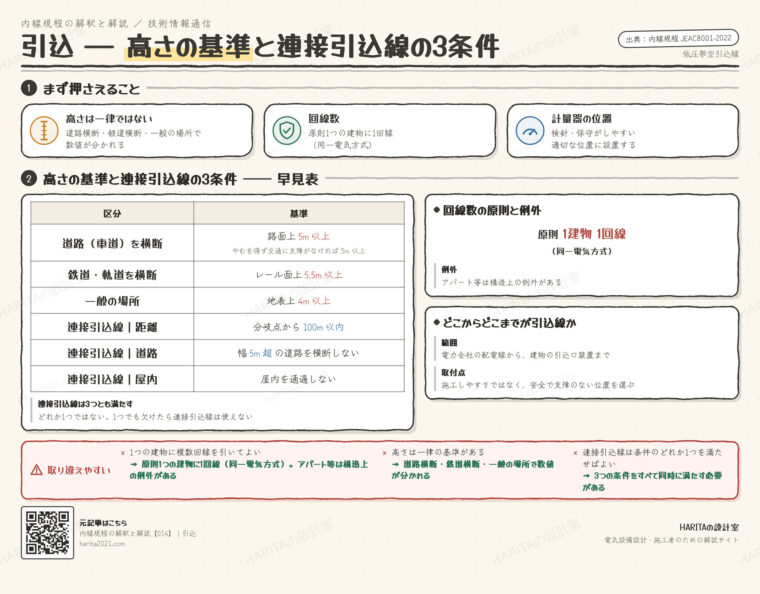Screen dimensions: 760x594
Task: Select the 計量器の位置 card title
Action: 581,119
